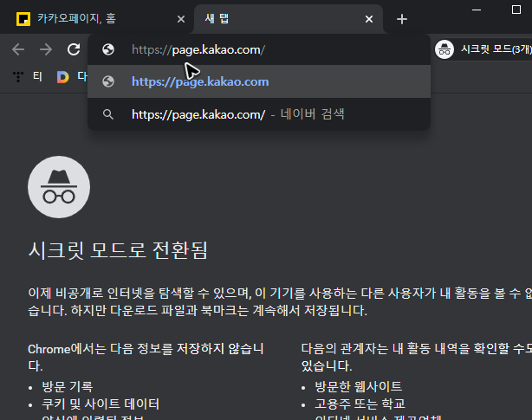Open the D icon bookmark
This screenshot has width=532, height=420.
[62, 77]
